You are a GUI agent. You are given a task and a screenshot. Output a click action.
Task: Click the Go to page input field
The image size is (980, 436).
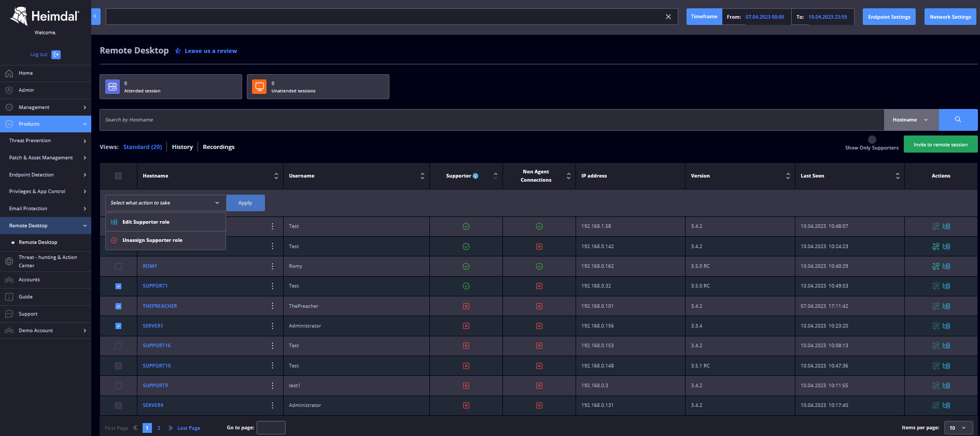271,428
